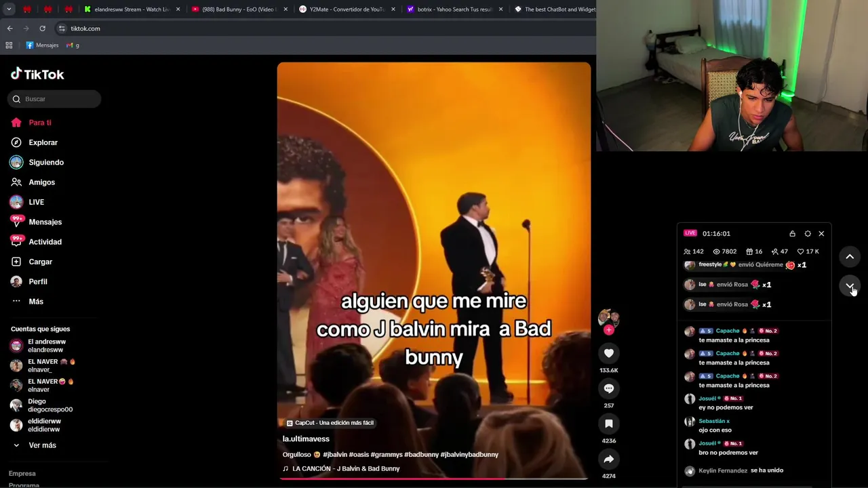Click the lock icon in LIVE panel
The width and height of the screenshot is (868, 488).
[x=792, y=233]
